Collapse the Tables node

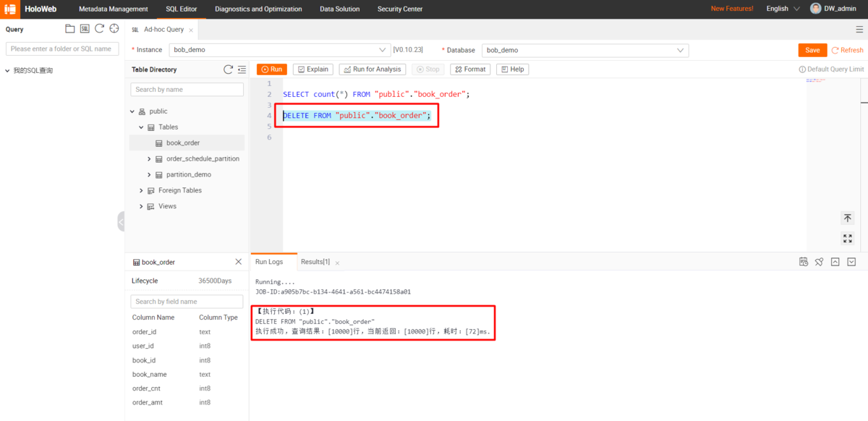tap(141, 127)
